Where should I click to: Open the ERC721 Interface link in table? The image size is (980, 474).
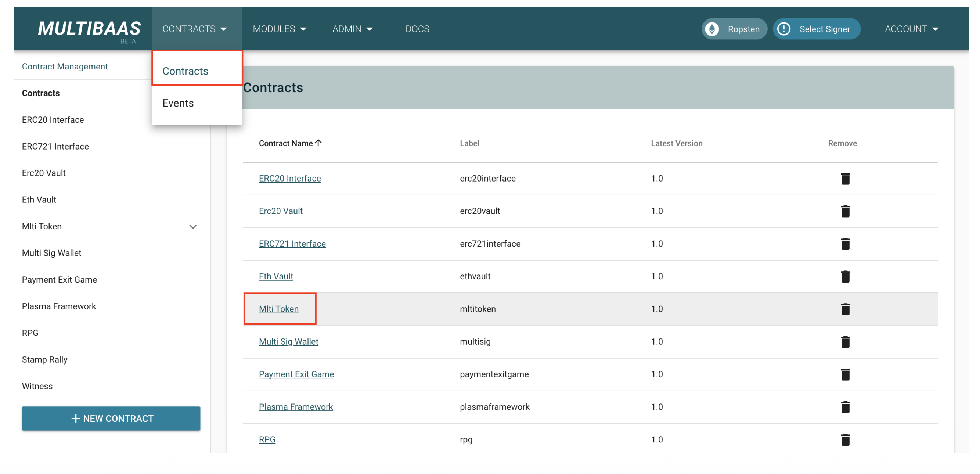pyautogui.click(x=292, y=244)
